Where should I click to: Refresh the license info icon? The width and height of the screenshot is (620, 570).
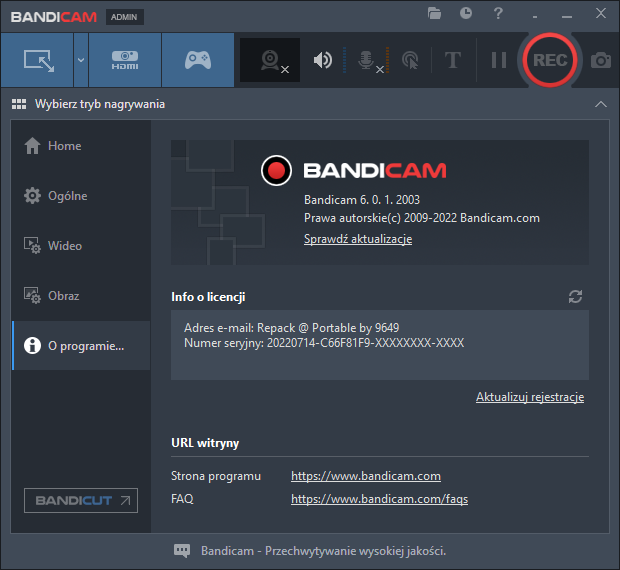(575, 296)
